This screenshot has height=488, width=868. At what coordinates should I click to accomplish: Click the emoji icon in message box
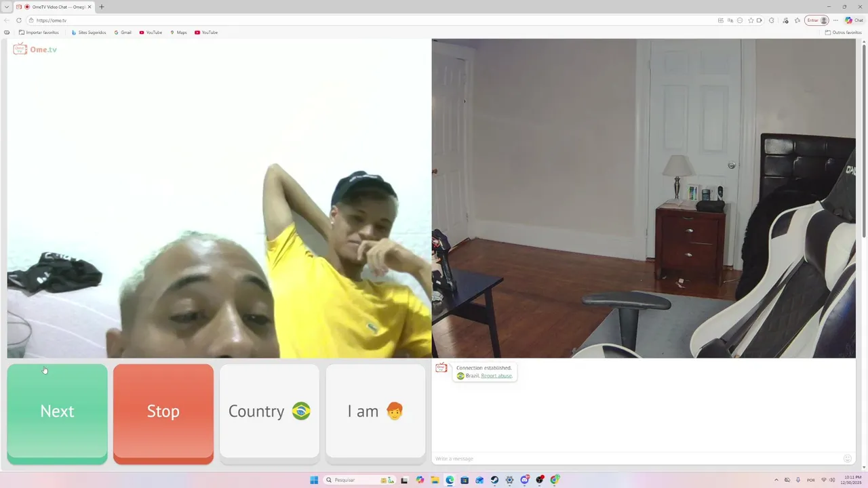click(x=847, y=459)
